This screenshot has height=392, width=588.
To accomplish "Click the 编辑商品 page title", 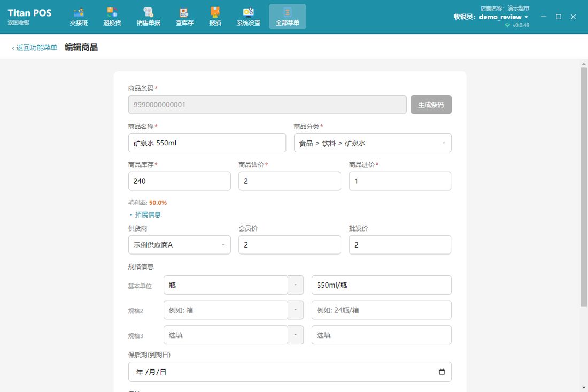I will (81, 47).
